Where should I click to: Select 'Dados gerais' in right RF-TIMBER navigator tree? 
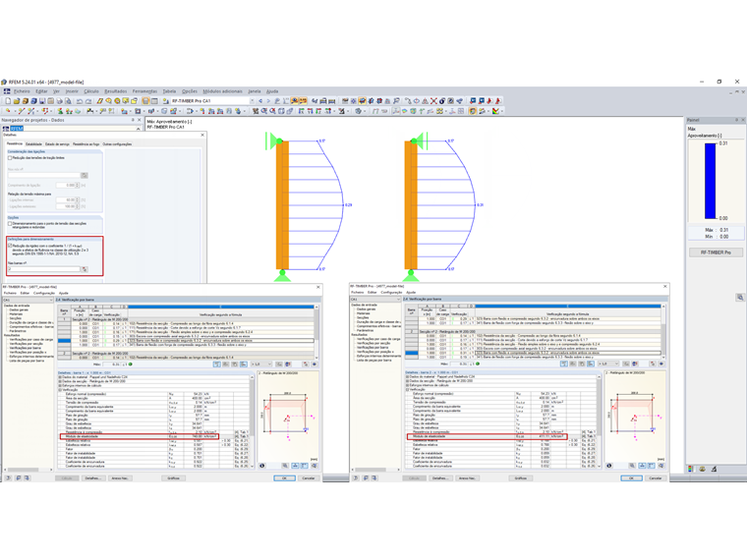366,309
